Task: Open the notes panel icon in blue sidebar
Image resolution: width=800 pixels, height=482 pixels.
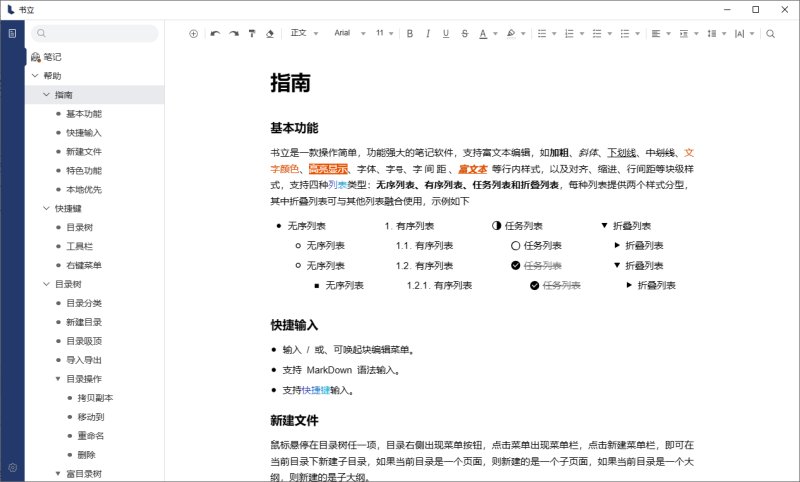Action: pyautogui.click(x=12, y=34)
